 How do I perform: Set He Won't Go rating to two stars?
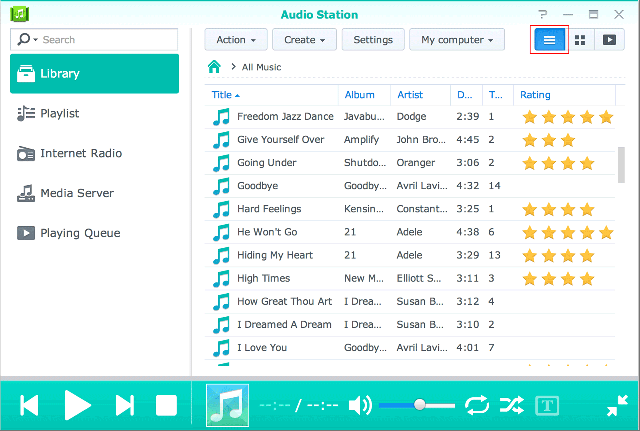tap(549, 233)
